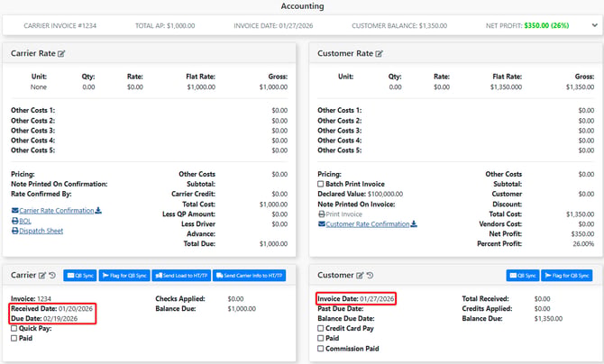The width and height of the screenshot is (604, 364).
Task: Send Carrier Info to HT/TP
Action: tap(249, 276)
